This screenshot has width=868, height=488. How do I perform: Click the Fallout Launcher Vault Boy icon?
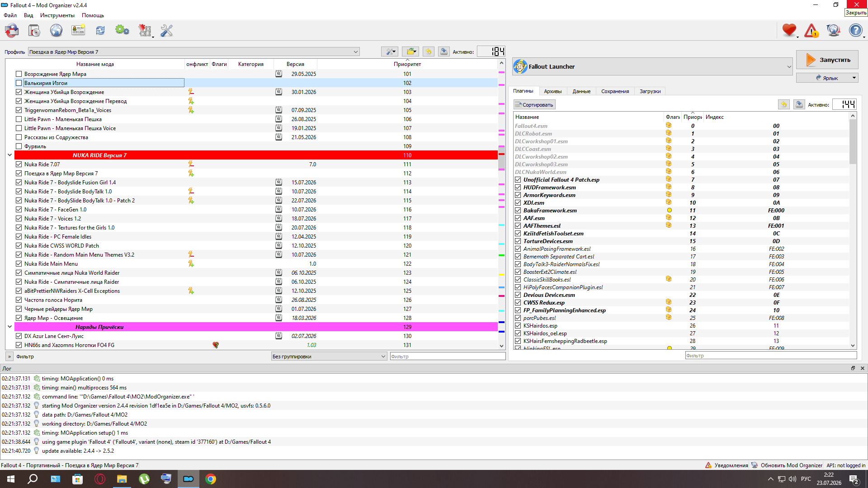520,66
